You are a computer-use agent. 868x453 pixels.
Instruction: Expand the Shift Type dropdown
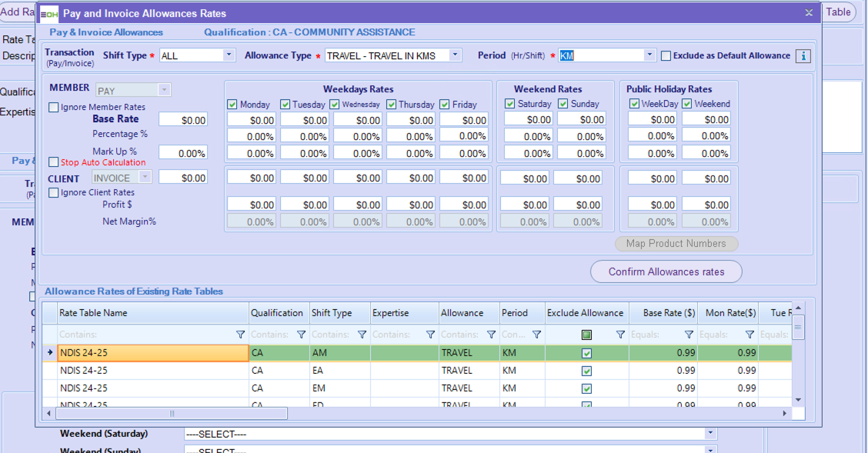pyautogui.click(x=229, y=55)
